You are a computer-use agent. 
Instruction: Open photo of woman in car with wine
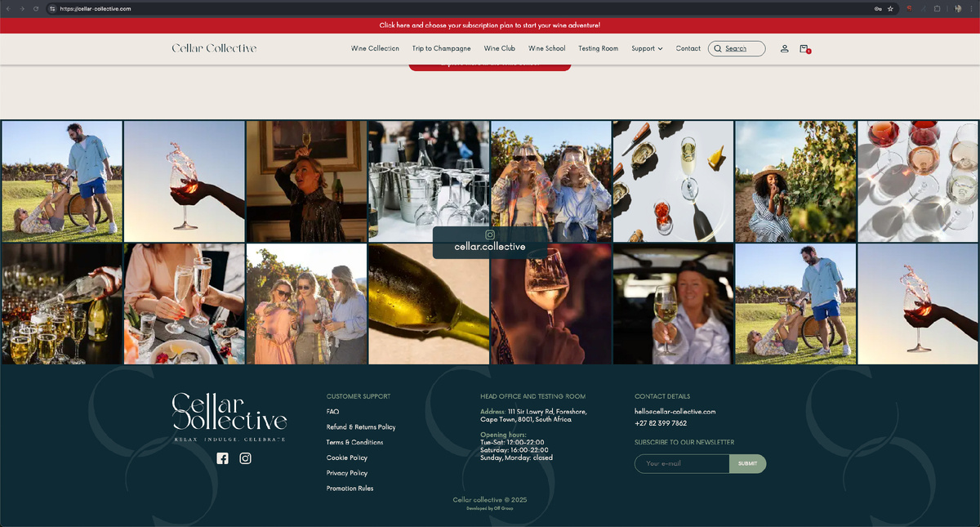[x=674, y=303]
